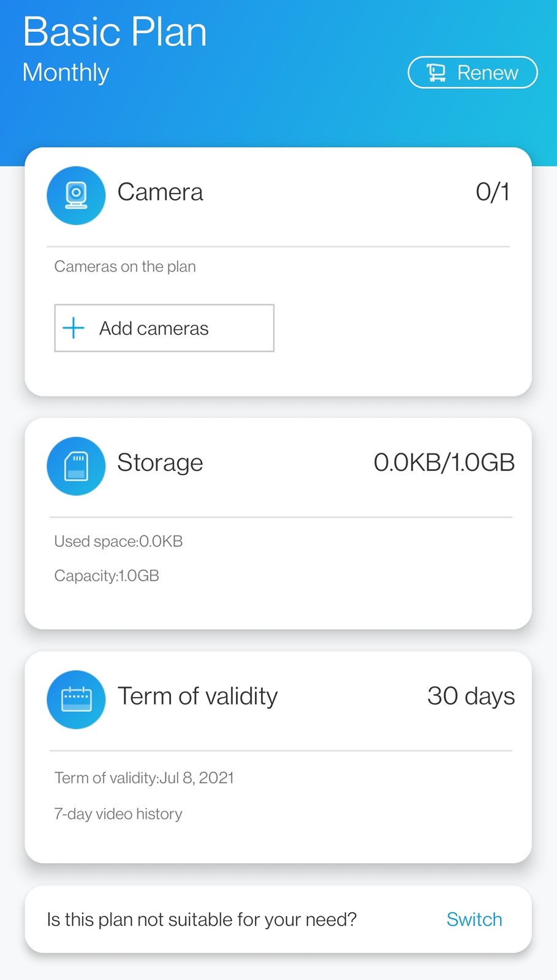Tap the Monthly subtitle label
Image resolution: width=557 pixels, height=980 pixels.
pos(66,73)
